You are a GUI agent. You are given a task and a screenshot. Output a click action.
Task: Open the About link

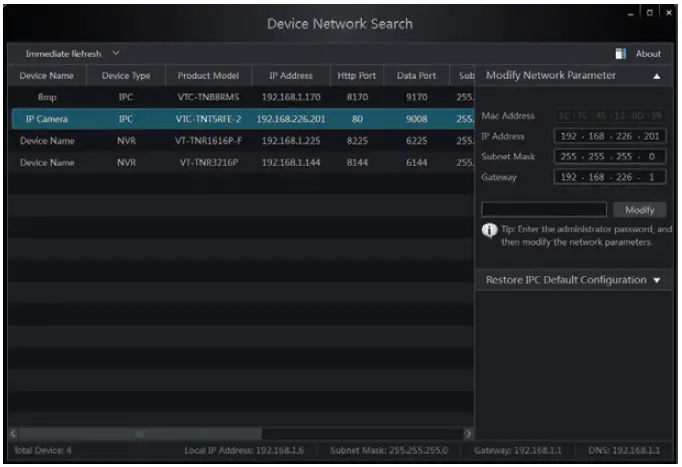[x=648, y=54]
